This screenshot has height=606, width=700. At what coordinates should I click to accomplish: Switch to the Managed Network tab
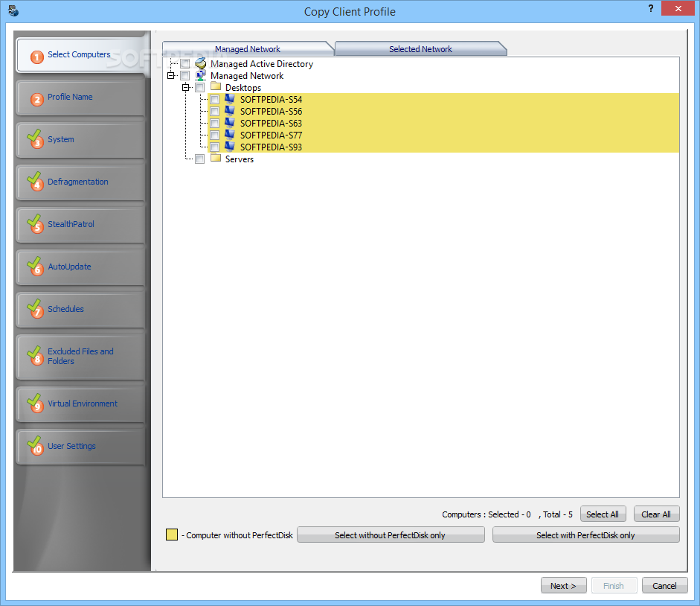point(248,48)
